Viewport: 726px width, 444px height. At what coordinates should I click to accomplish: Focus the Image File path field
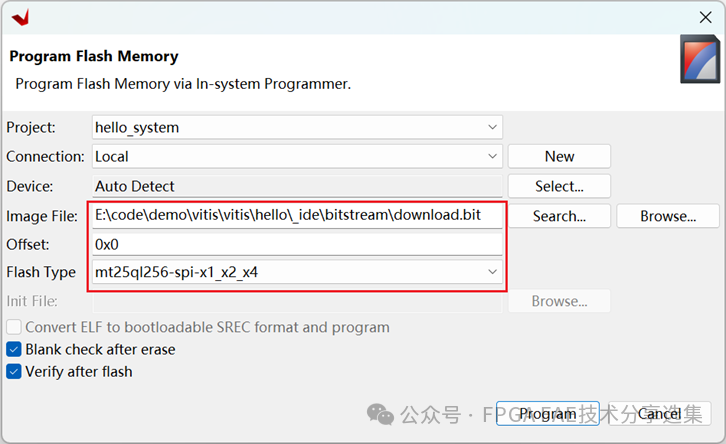tap(296, 216)
